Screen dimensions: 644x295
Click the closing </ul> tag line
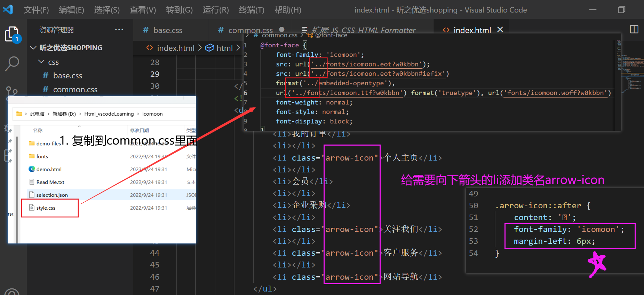point(265,289)
